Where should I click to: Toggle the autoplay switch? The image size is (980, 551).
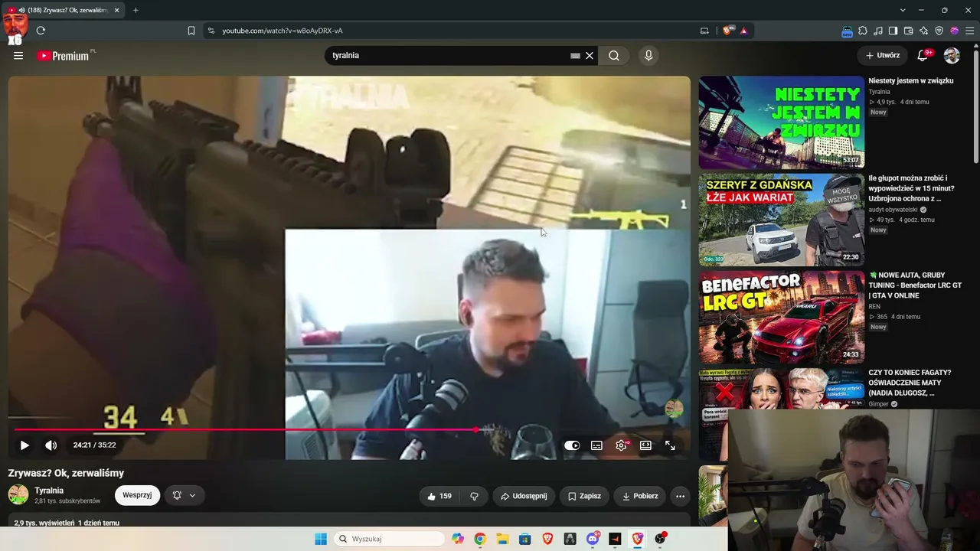point(572,445)
